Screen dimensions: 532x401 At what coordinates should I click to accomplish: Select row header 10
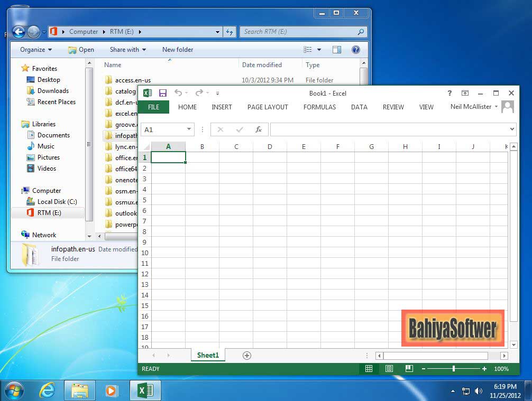pyautogui.click(x=145, y=253)
